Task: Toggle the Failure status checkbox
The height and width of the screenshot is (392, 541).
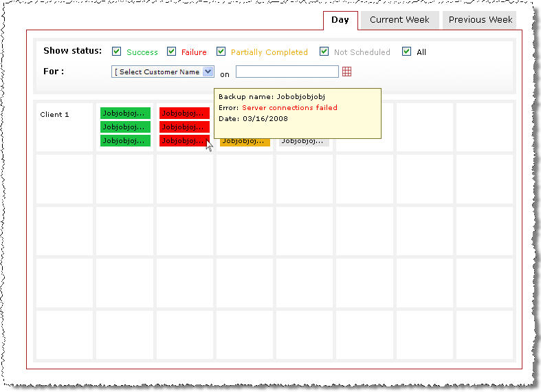Action: 171,52
